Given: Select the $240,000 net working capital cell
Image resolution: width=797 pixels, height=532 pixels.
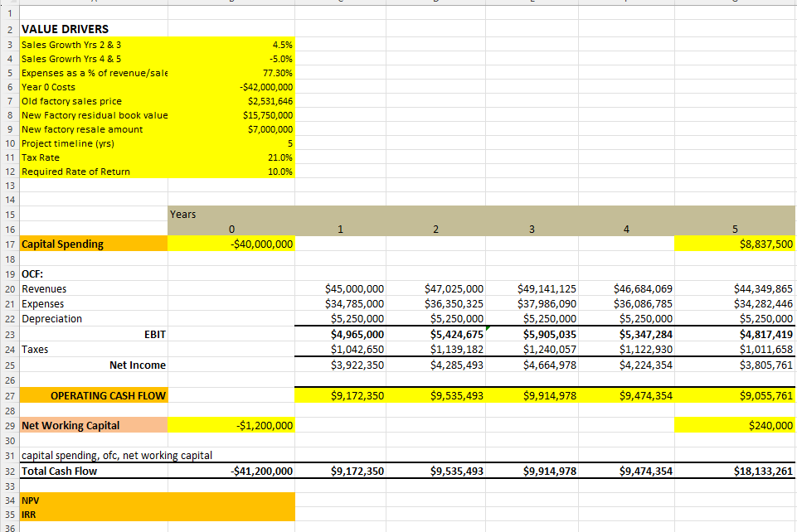Looking at the screenshot, I should [x=734, y=425].
